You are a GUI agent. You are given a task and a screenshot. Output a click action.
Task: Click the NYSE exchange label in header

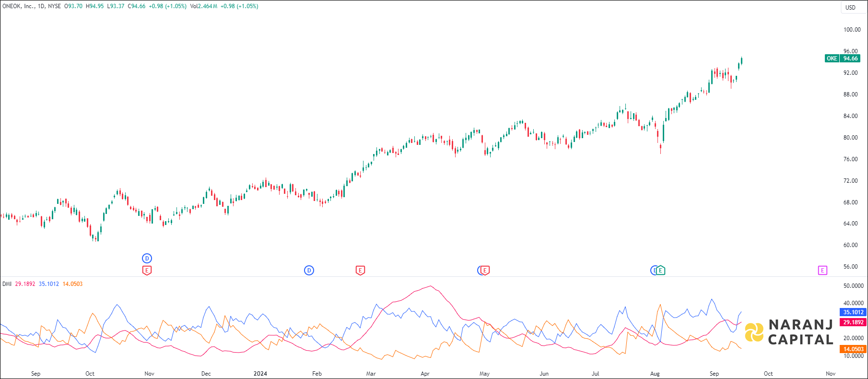54,6
